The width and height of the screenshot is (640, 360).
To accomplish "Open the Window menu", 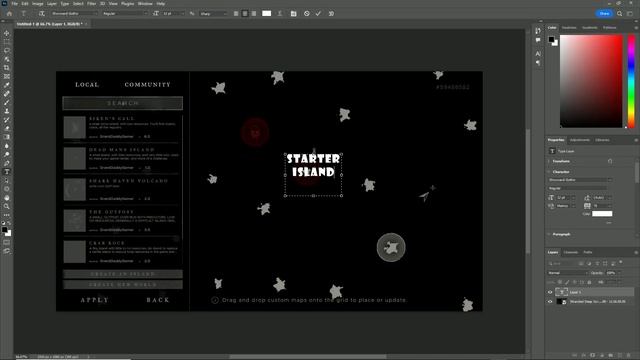I will coord(145,4).
